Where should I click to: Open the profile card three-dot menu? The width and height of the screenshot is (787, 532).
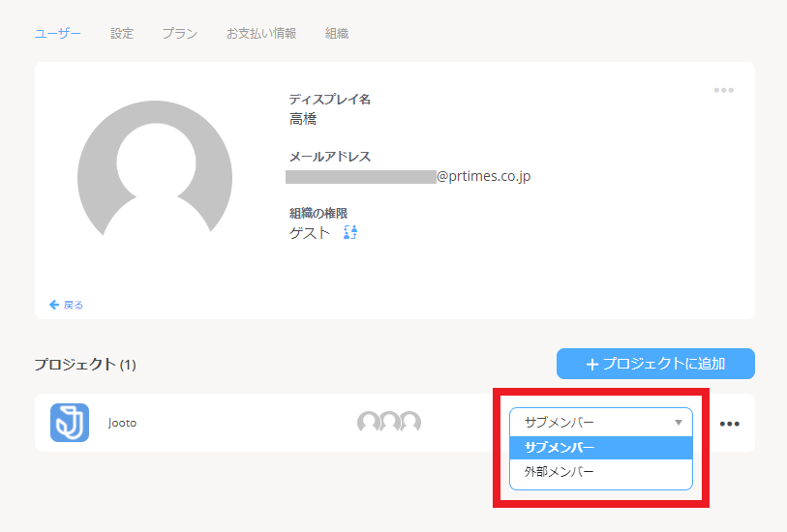point(724,90)
